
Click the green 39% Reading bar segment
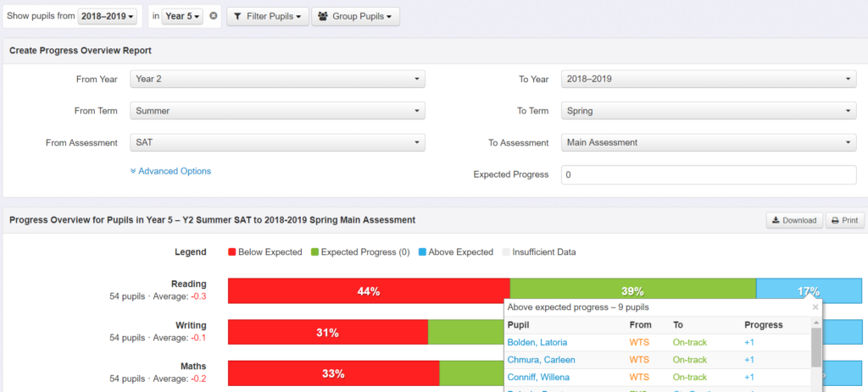click(x=632, y=290)
